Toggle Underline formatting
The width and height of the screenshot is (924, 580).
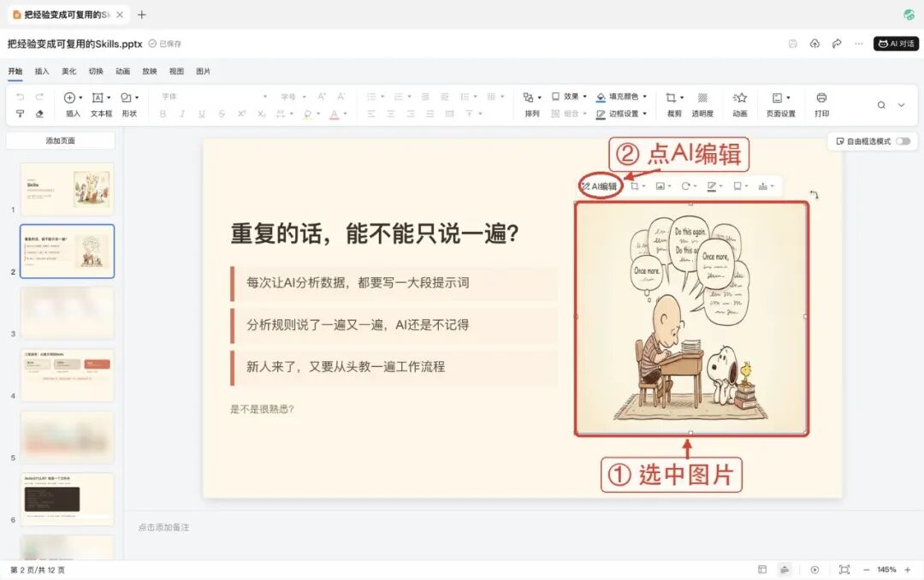(202, 114)
